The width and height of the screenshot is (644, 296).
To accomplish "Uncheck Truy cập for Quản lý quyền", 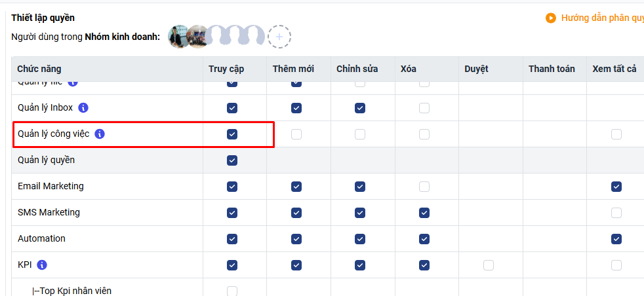I will tap(232, 160).
